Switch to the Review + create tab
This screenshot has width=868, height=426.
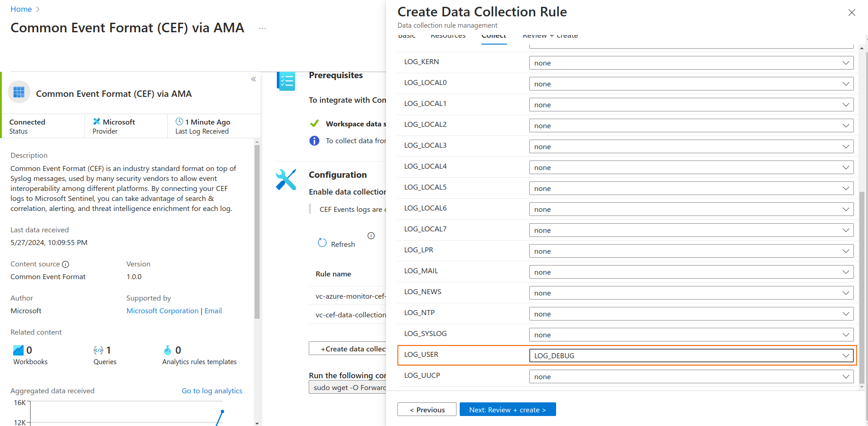click(x=550, y=36)
